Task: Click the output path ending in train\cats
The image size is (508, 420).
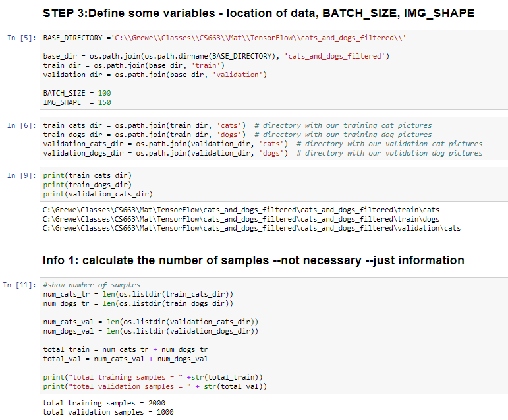Action: [240, 210]
